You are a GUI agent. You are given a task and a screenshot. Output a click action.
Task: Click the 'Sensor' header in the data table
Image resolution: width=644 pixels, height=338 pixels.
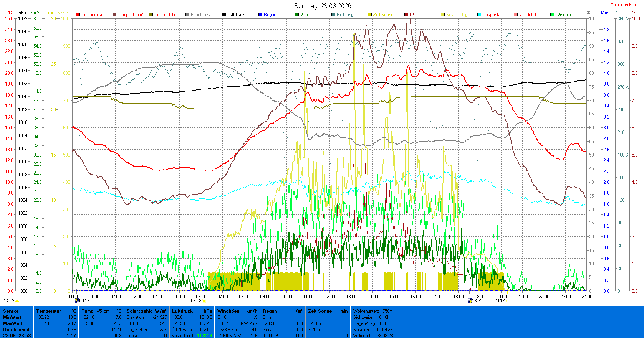point(10,311)
